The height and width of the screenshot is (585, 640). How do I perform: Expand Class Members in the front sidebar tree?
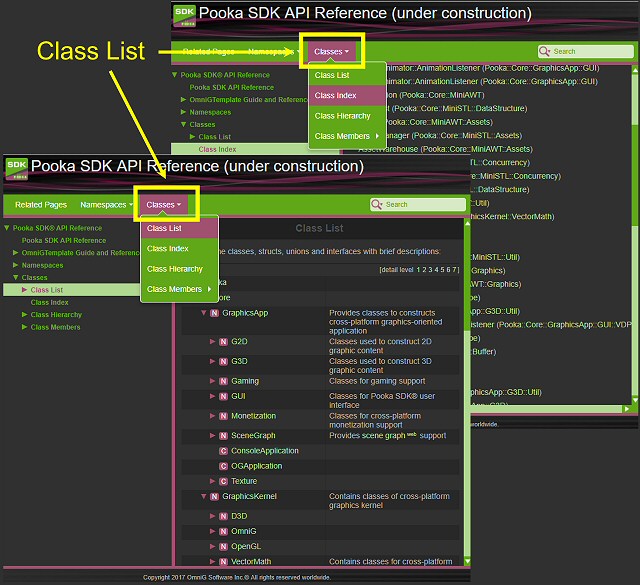coord(24,327)
